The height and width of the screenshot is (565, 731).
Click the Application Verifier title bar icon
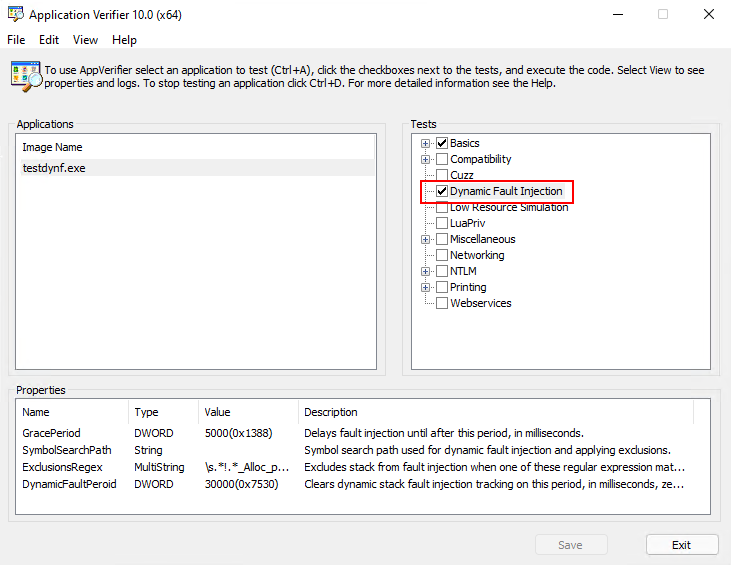pos(15,14)
